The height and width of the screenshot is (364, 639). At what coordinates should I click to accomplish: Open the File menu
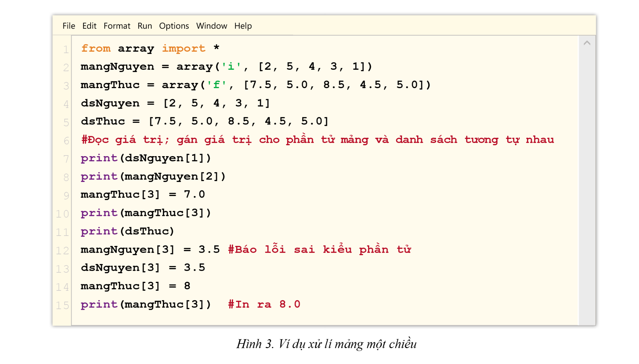click(x=69, y=26)
